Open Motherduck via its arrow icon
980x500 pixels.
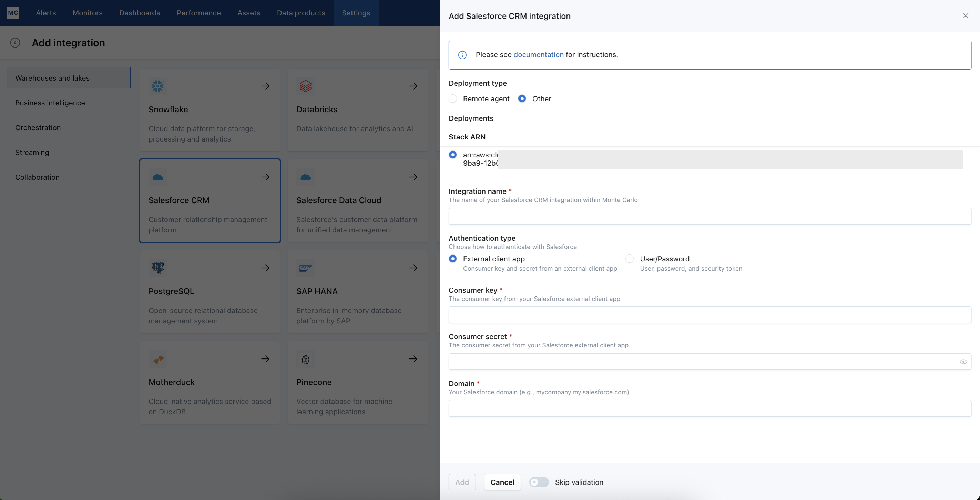tap(266, 358)
